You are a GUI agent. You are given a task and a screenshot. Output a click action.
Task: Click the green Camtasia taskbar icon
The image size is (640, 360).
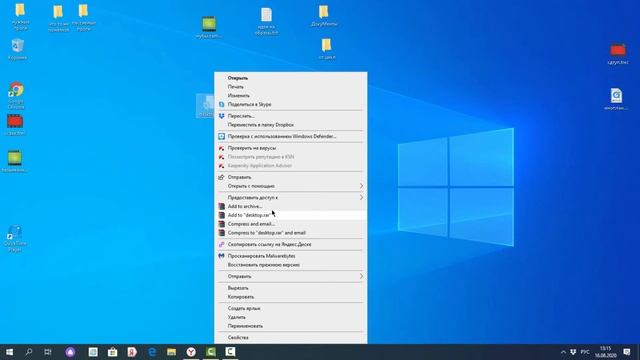click(211, 352)
